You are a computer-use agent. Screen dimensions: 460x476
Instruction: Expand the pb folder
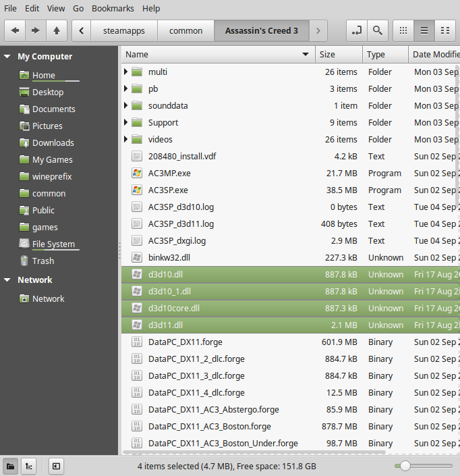coord(126,88)
